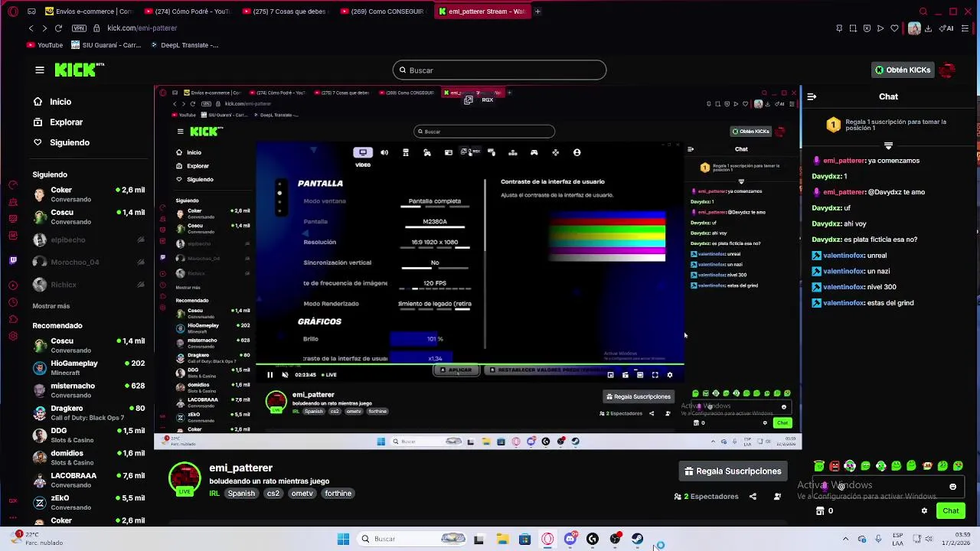Open the Twitch panel in Opera sidebar
980x551 pixels.
click(x=13, y=260)
